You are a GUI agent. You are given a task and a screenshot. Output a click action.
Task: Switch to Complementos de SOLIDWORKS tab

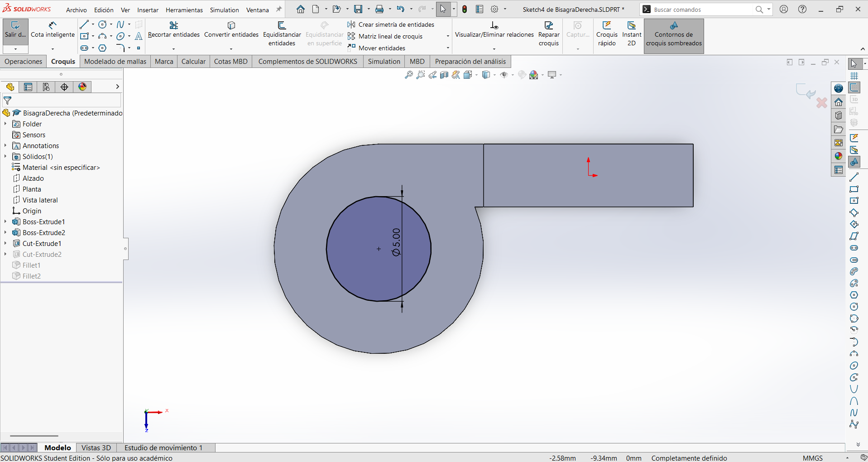(x=308, y=62)
